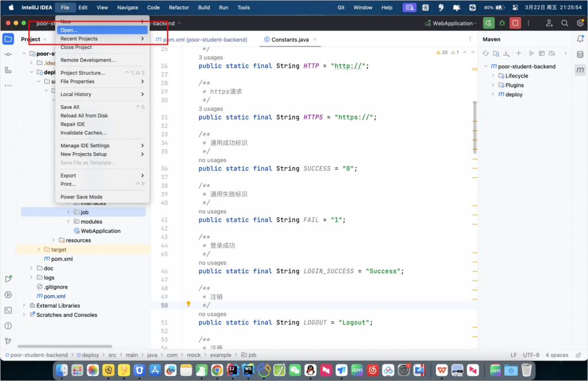Choose Open... from the File menu
This screenshot has width=588, height=381.
(x=69, y=30)
